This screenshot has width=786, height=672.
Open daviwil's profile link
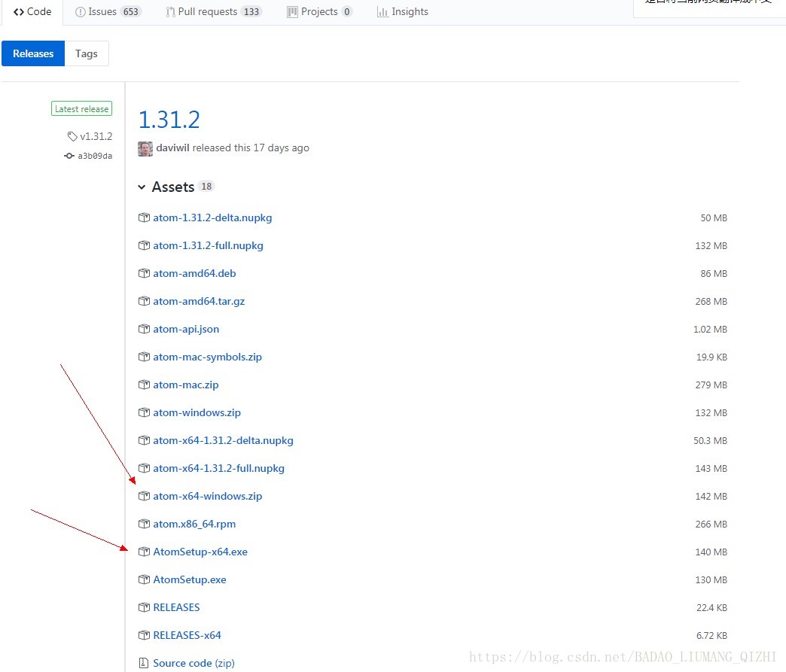(173, 147)
